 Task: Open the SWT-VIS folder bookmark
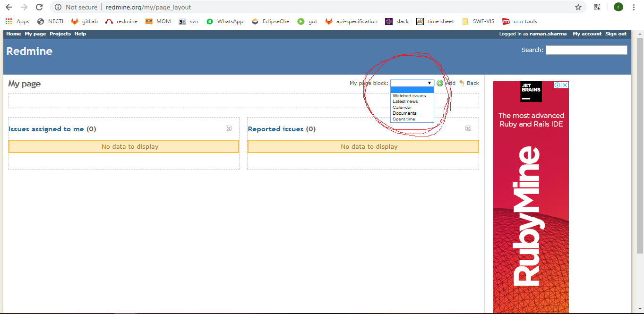click(x=478, y=21)
